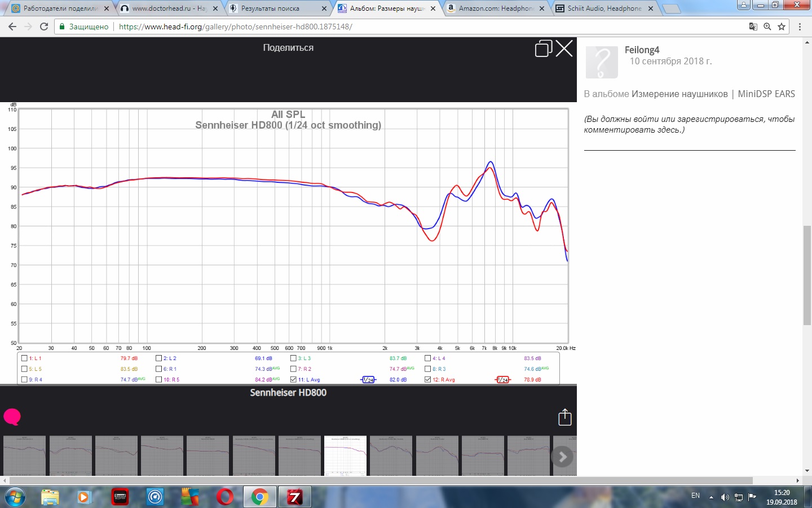
Task: Click the Sennheiser HD800 caption under the graph
Action: click(x=288, y=392)
